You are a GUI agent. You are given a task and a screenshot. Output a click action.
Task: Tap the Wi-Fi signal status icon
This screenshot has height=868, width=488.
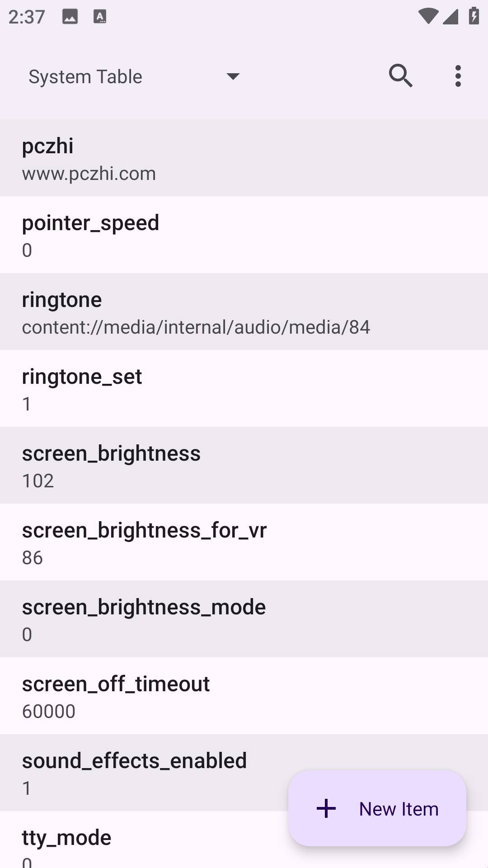(427, 17)
